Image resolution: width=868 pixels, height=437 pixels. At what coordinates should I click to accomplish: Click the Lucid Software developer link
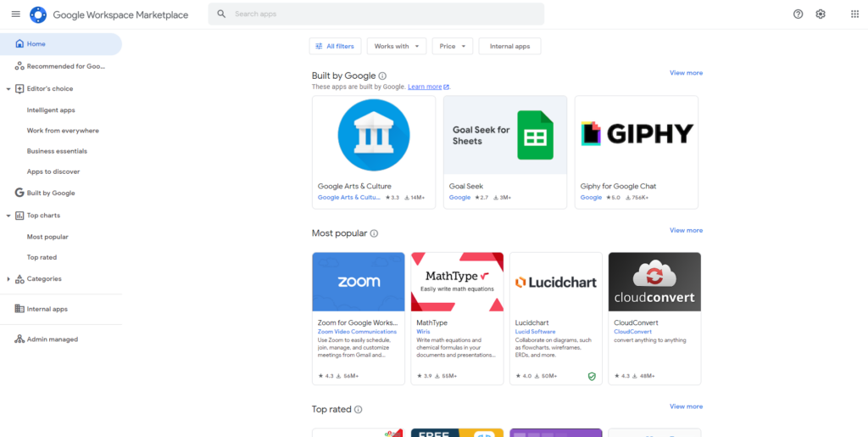tap(535, 332)
